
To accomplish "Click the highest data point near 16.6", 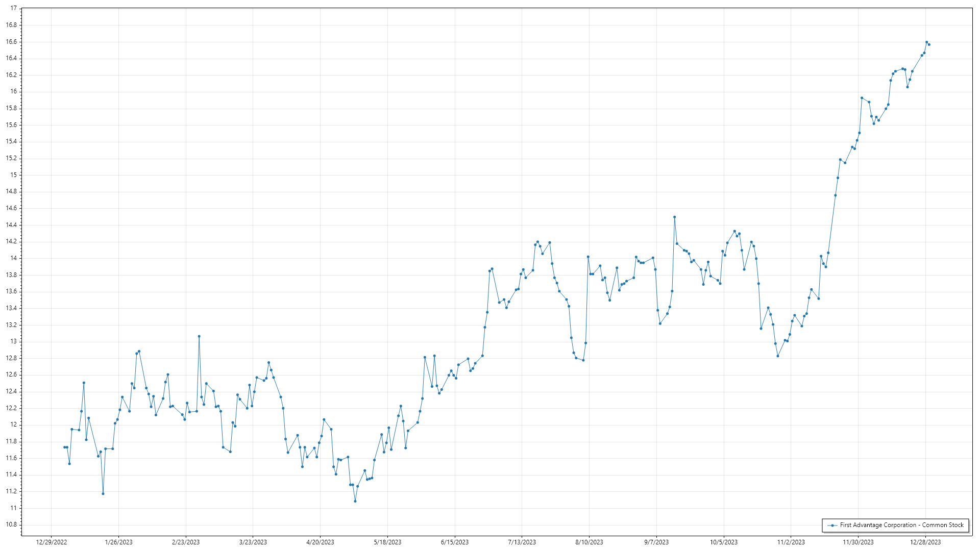I will point(926,42).
